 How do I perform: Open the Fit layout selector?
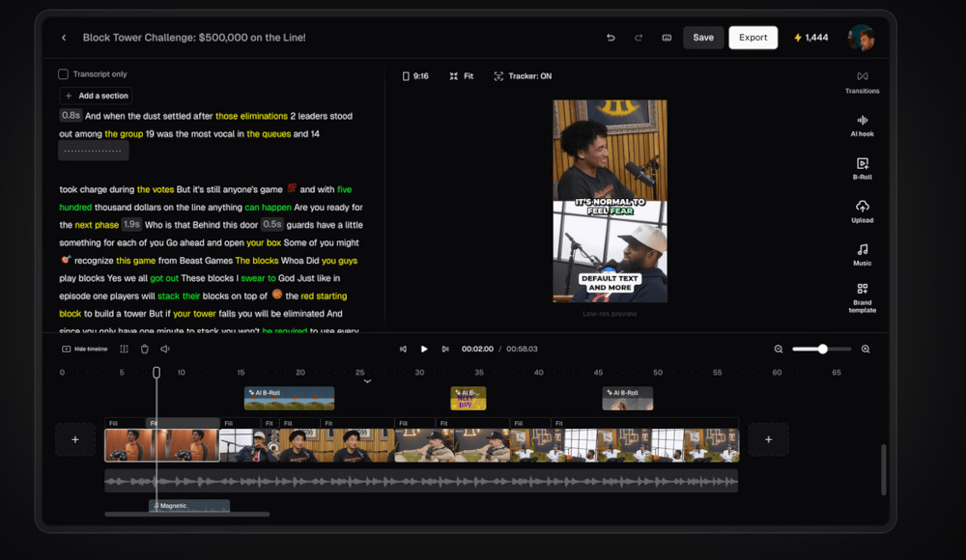click(x=462, y=76)
